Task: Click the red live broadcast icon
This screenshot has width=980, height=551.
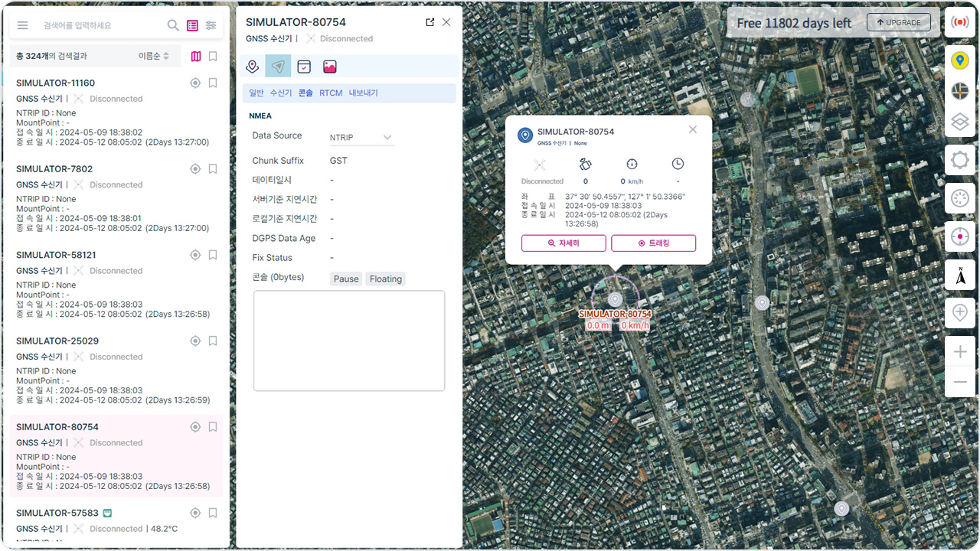Action: [960, 22]
